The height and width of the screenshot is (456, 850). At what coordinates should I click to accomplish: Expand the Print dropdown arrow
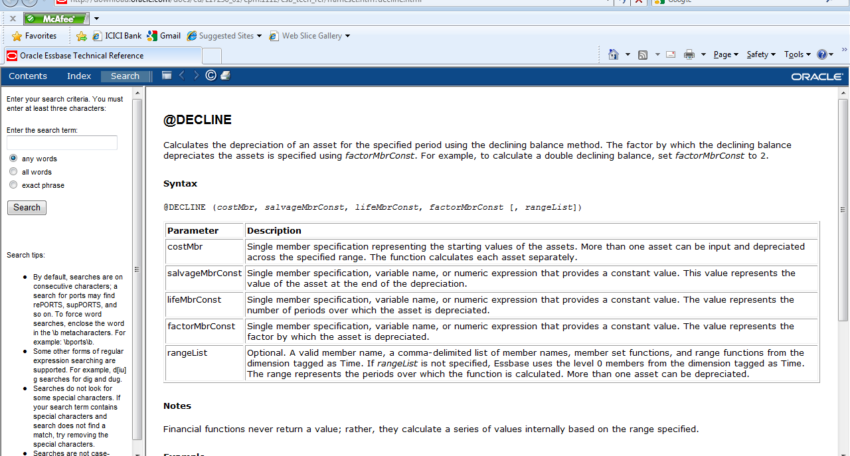tap(704, 54)
